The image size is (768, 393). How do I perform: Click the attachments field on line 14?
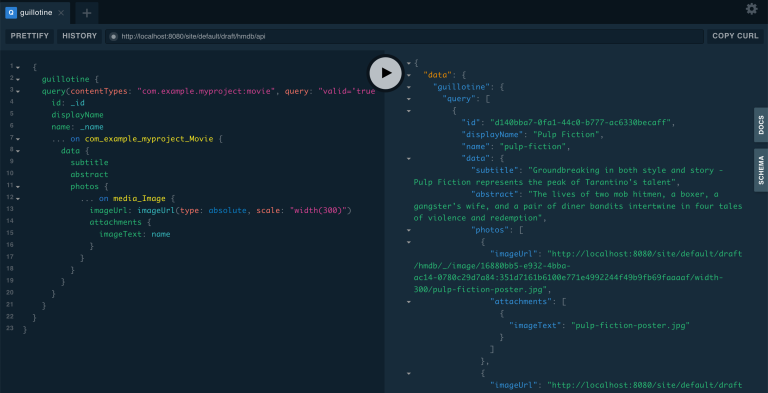116,222
